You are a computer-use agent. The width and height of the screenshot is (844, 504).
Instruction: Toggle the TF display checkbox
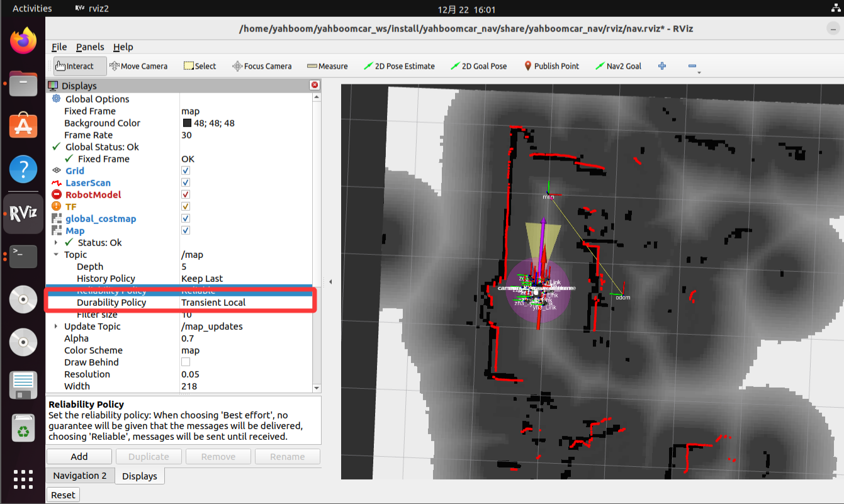[186, 207]
